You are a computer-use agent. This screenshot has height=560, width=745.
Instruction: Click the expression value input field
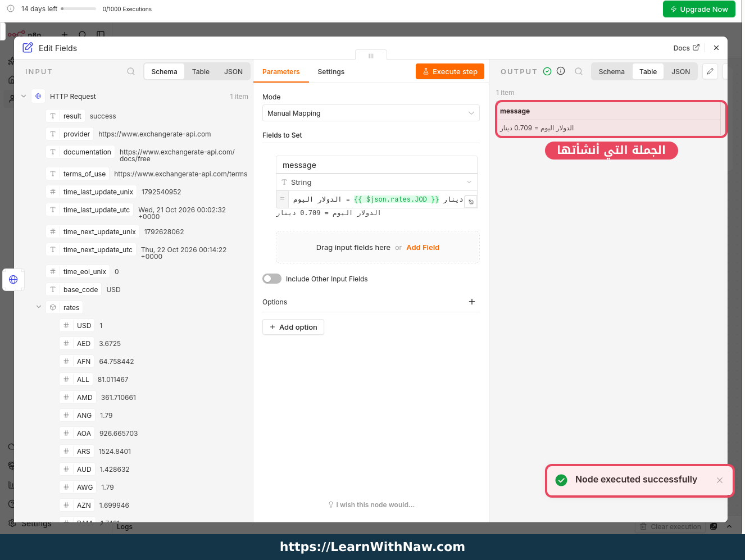click(x=376, y=199)
